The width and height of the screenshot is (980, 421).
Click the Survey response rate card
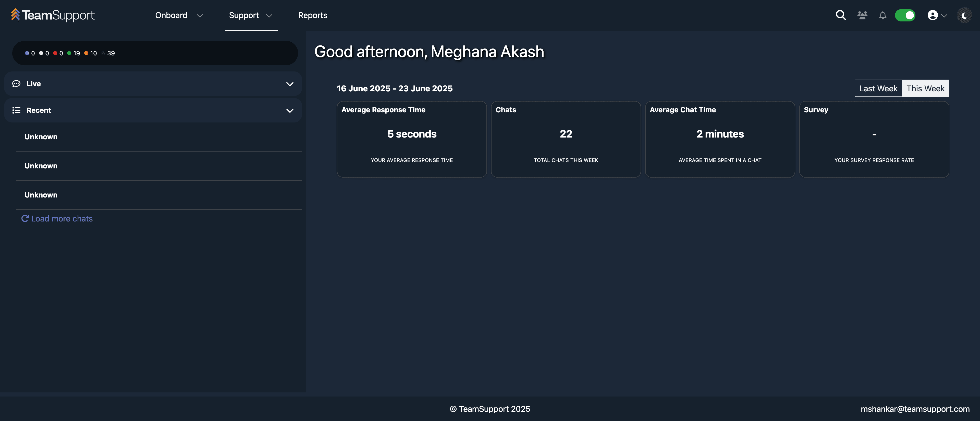pyautogui.click(x=874, y=139)
